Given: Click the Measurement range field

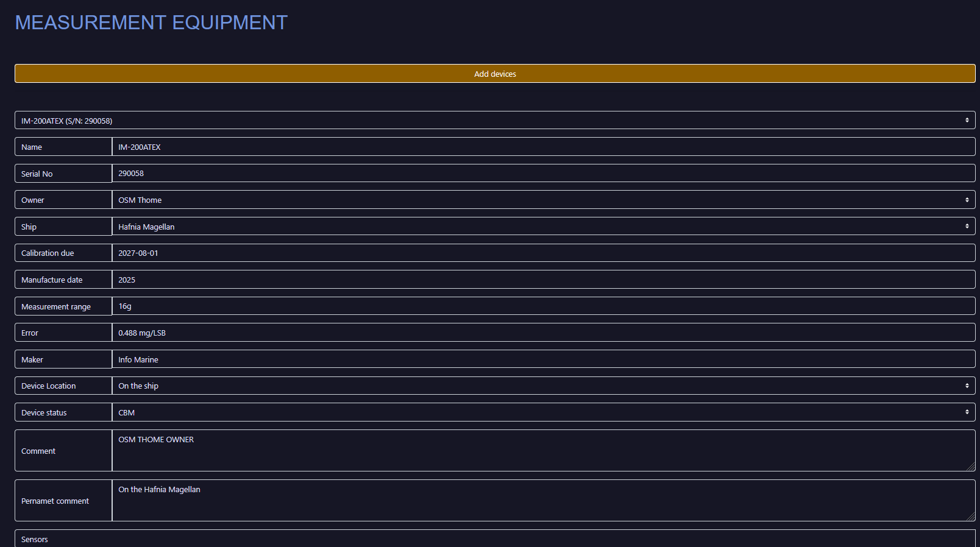Looking at the screenshot, I should click(x=542, y=306).
